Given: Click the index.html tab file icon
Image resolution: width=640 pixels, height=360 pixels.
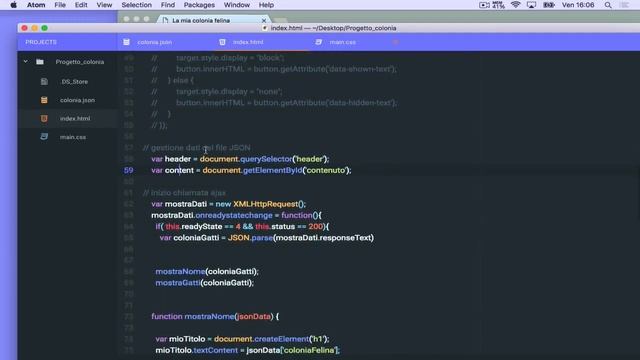Looking at the screenshot, I should click(222, 42).
